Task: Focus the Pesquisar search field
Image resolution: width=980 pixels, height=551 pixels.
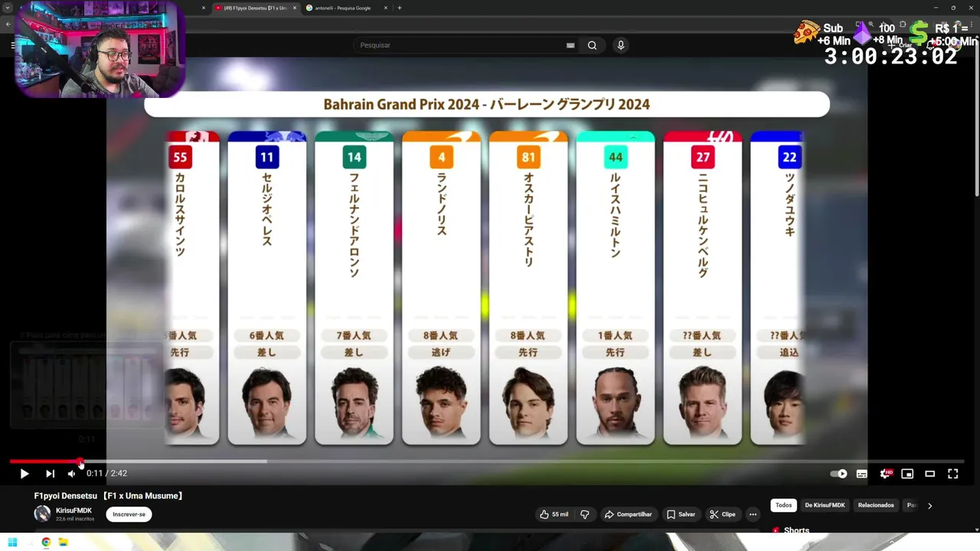Action: coord(462,45)
